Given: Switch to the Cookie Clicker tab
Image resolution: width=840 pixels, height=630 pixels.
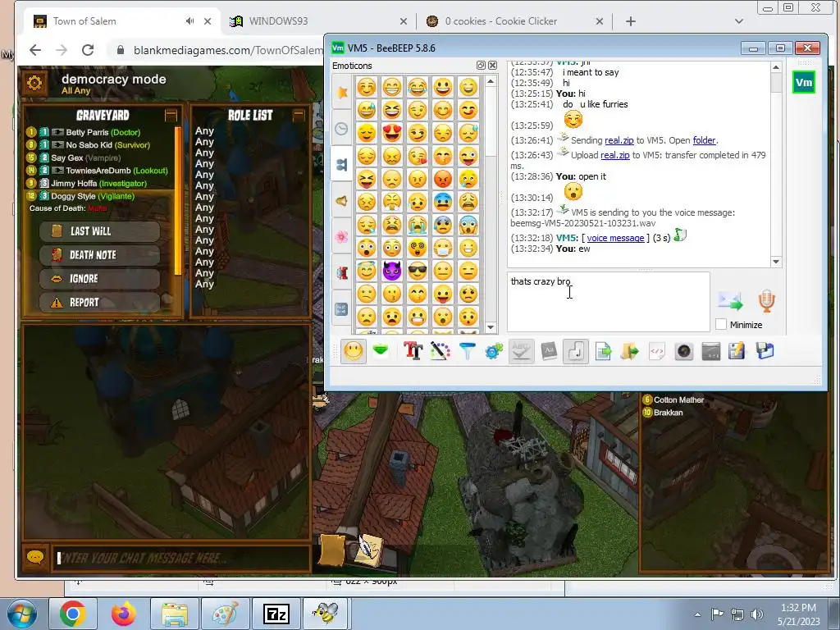Looking at the screenshot, I should (515, 21).
